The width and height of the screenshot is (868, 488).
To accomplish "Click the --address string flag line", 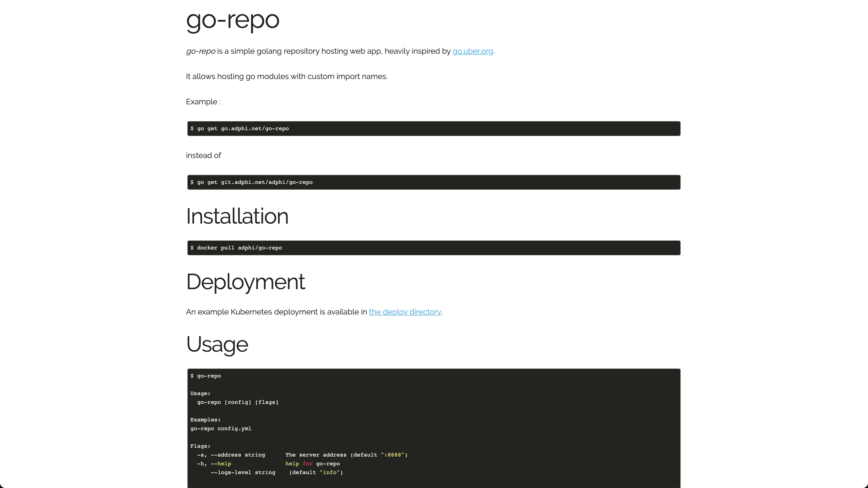I will (238, 455).
